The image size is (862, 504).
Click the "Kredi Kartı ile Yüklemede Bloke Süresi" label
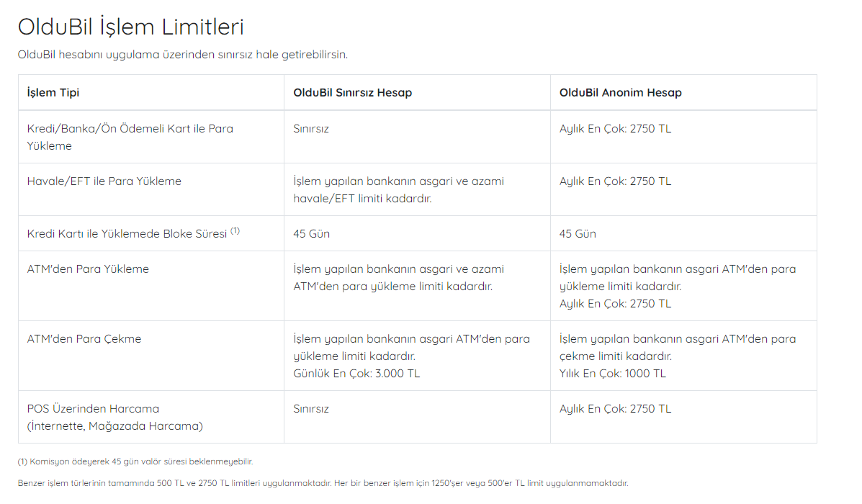[x=127, y=234]
